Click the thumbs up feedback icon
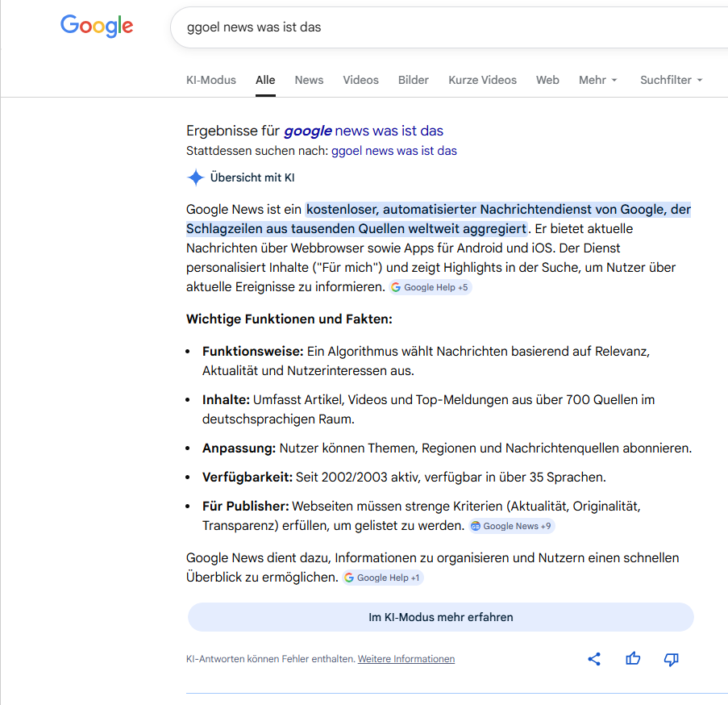Screen dimensions: 728x705 [x=633, y=659]
